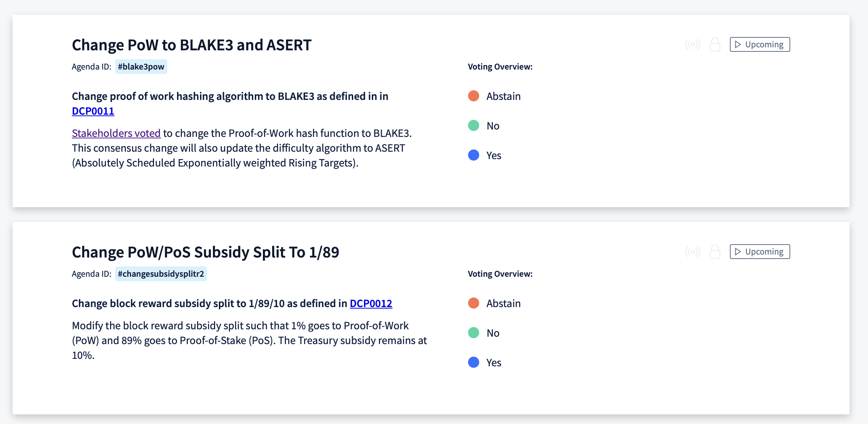Click blue Yes dot in Subsidy Split voting
The height and width of the screenshot is (424, 868).
[474, 362]
